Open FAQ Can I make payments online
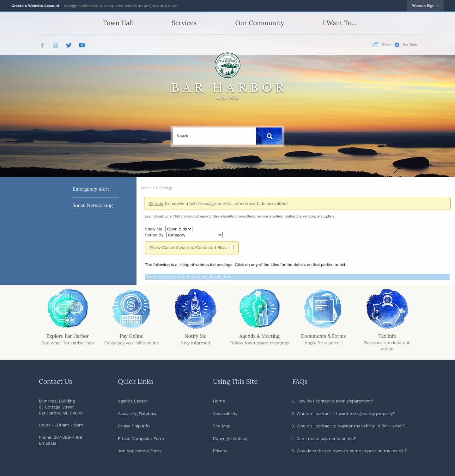The image size is (455, 476). (x=326, y=438)
